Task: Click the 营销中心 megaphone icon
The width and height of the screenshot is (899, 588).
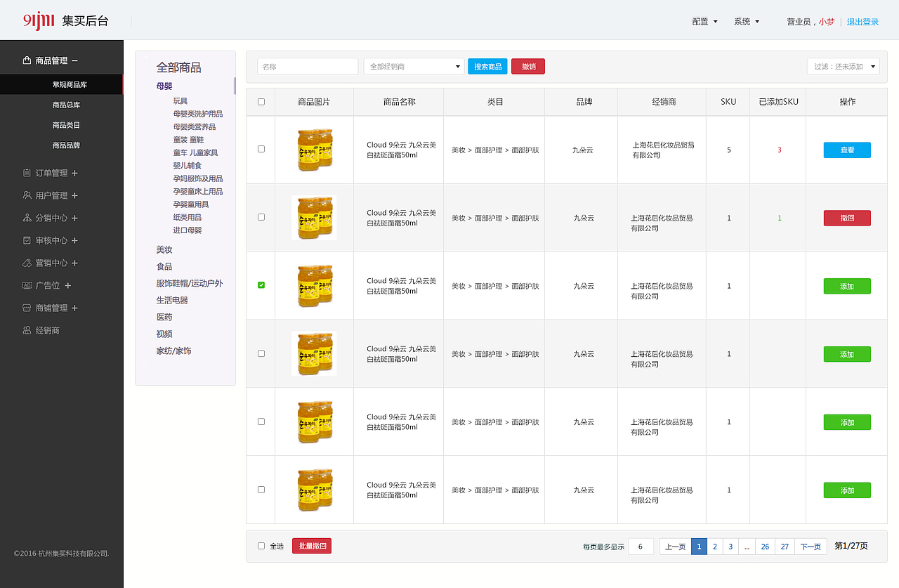Action: (x=27, y=263)
